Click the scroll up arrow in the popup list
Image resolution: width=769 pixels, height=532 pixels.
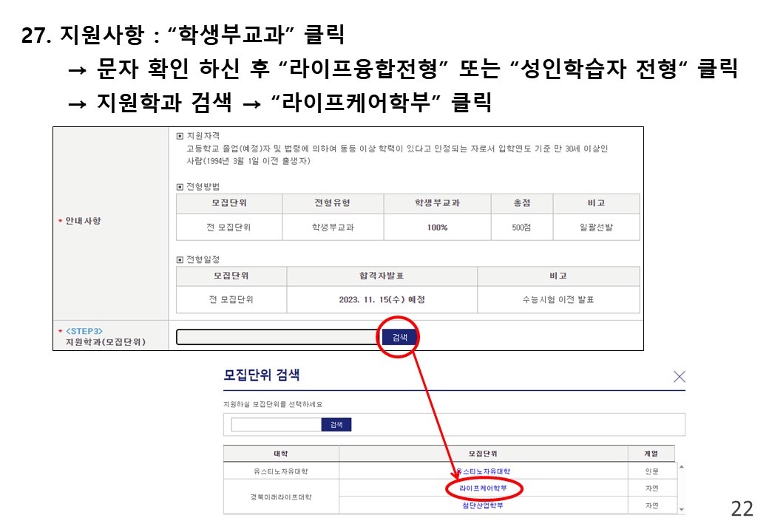(681, 467)
